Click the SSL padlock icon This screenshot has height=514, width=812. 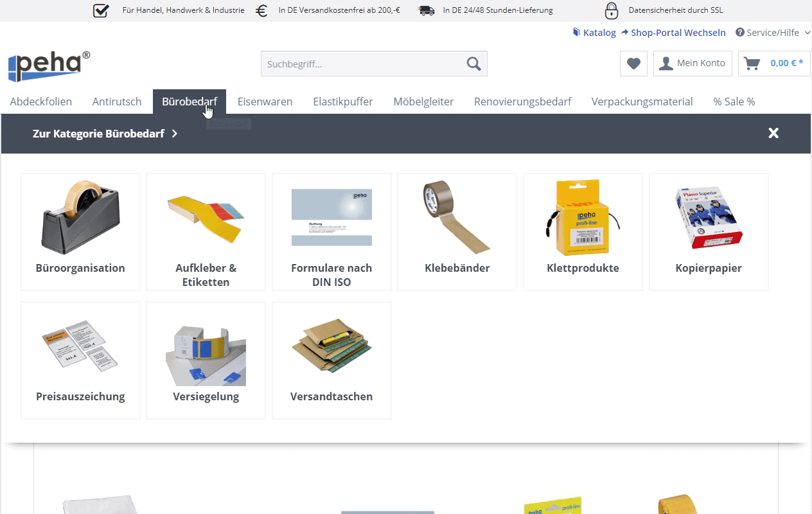click(x=612, y=10)
